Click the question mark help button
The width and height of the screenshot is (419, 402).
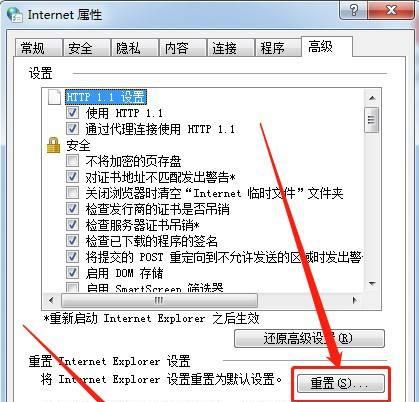click(x=353, y=10)
